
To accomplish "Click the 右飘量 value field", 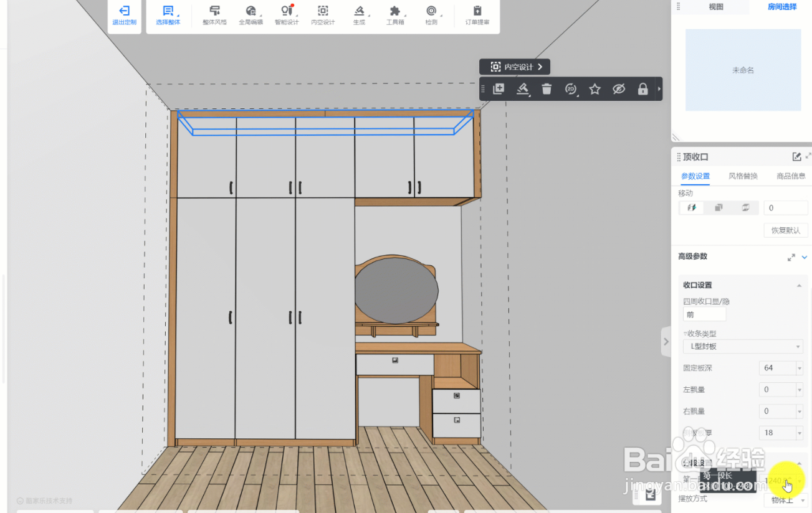I will (x=777, y=411).
